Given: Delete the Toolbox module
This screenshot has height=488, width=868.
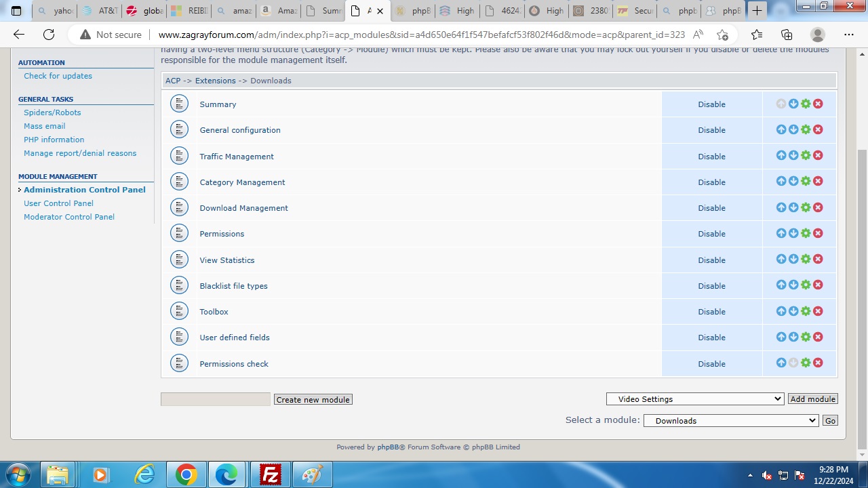Looking at the screenshot, I should 818,311.
